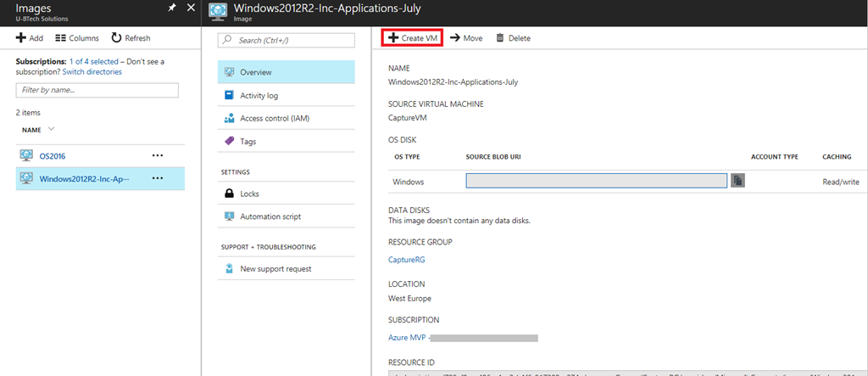The width and height of the screenshot is (868, 376).
Task: Click the 'Windows' OS type cell
Action: tap(409, 182)
